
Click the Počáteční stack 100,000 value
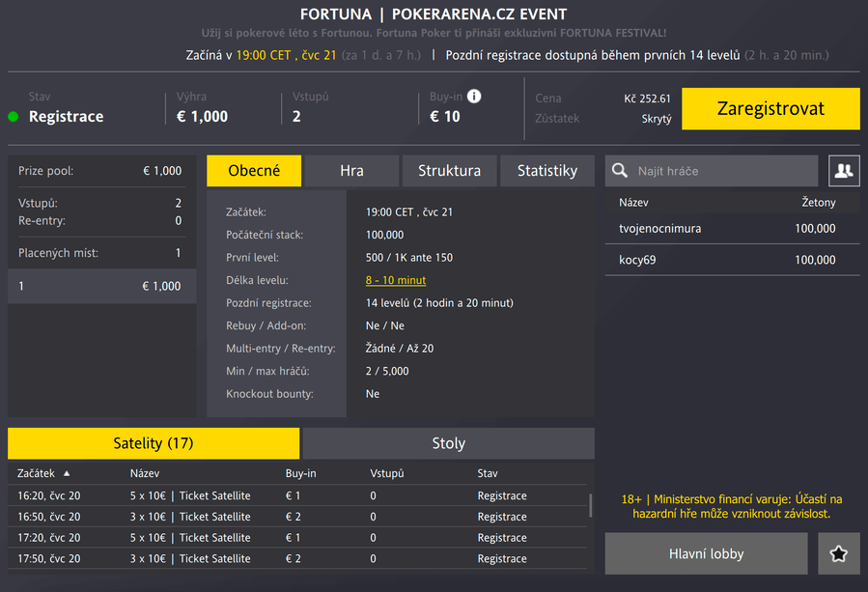384,235
